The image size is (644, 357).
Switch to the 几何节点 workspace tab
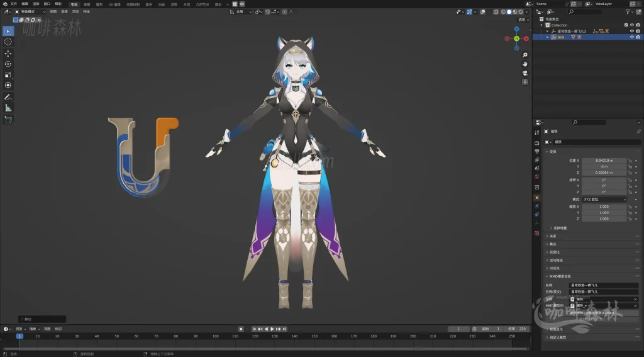pyautogui.click(x=202, y=4)
